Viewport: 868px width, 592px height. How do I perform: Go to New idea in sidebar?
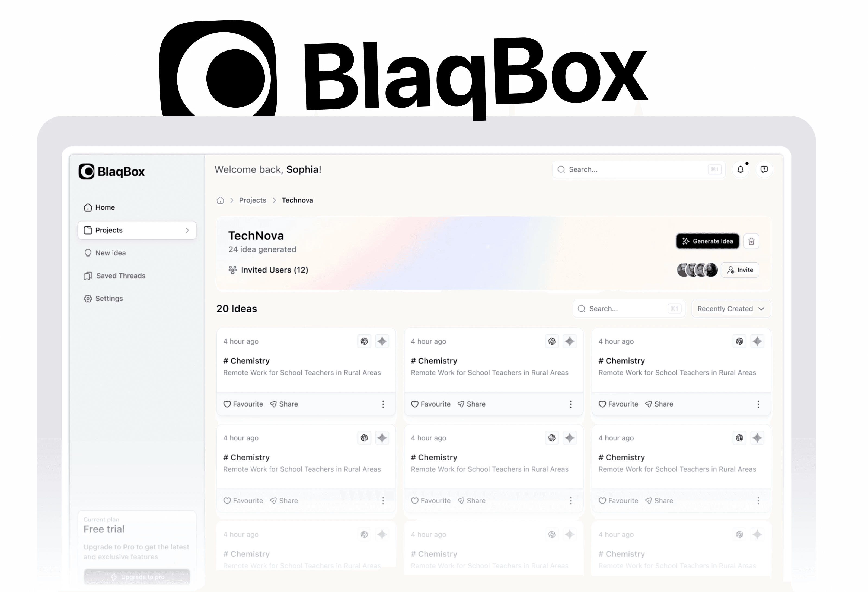110,253
